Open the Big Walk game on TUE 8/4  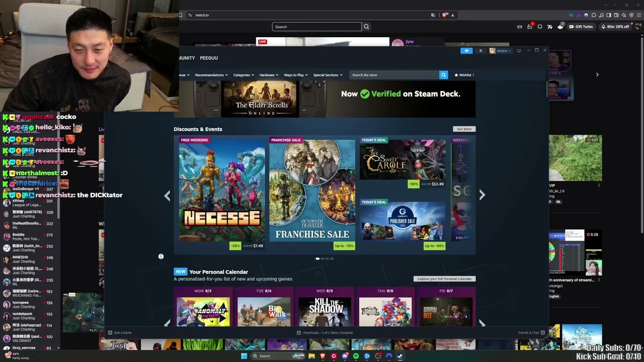point(264,312)
